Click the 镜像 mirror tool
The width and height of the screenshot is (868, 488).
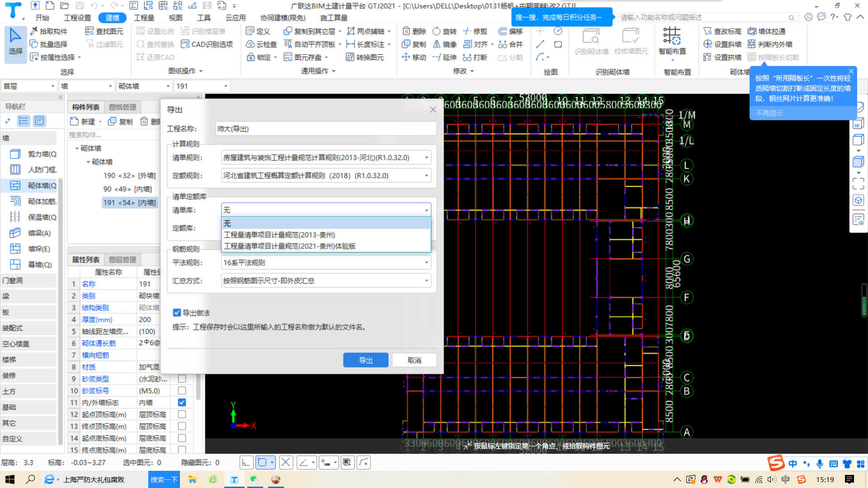(444, 44)
